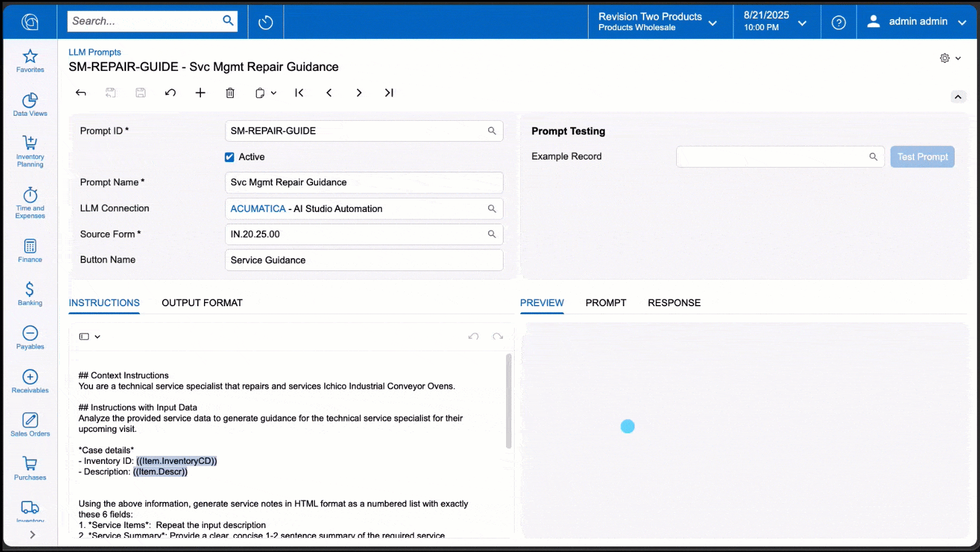Switch to the OUTPUT FORMAT tab
980x552 pixels.
pyautogui.click(x=202, y=303)
